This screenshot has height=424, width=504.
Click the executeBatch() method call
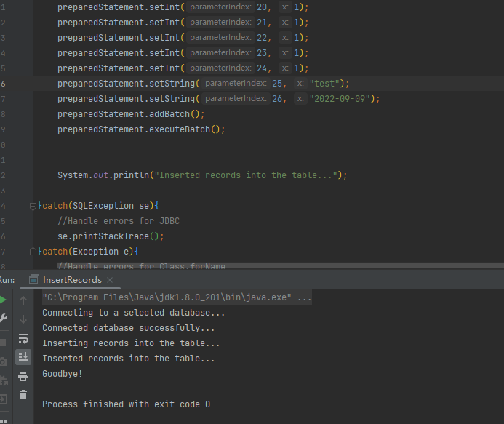pos(189,129)
